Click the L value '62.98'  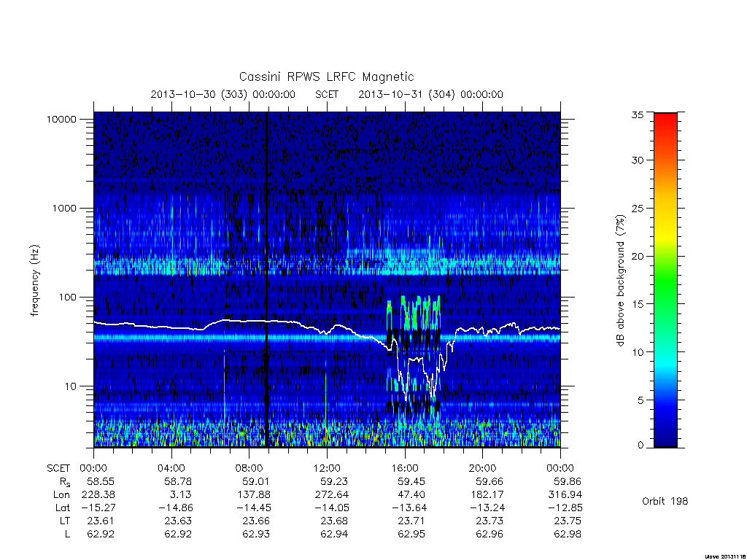tap(568, 534)
